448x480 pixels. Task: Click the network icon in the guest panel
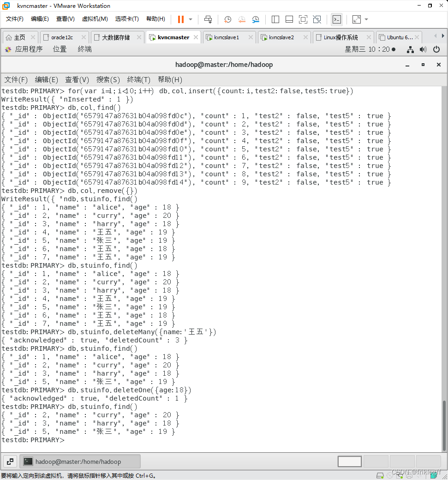click(x=410, y=49)
